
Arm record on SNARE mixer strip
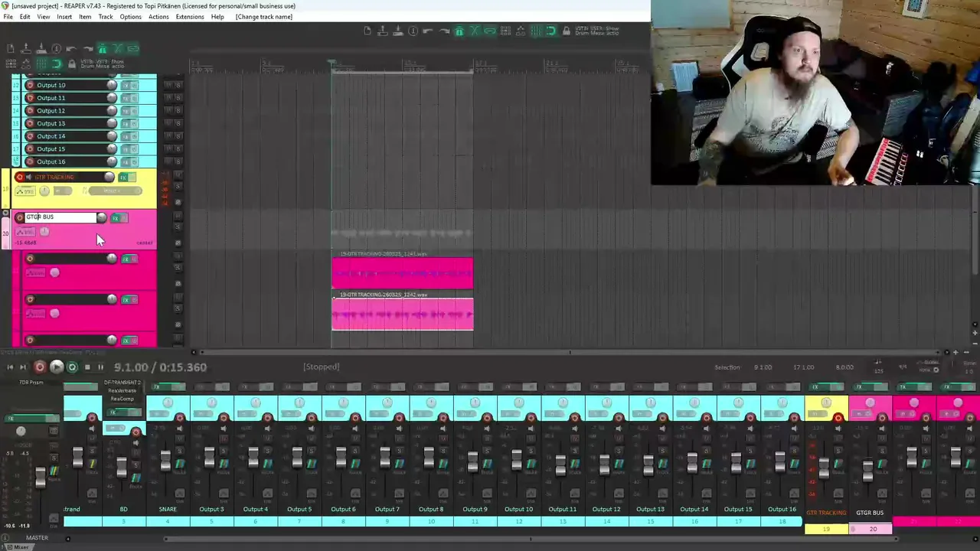[180, 418]
